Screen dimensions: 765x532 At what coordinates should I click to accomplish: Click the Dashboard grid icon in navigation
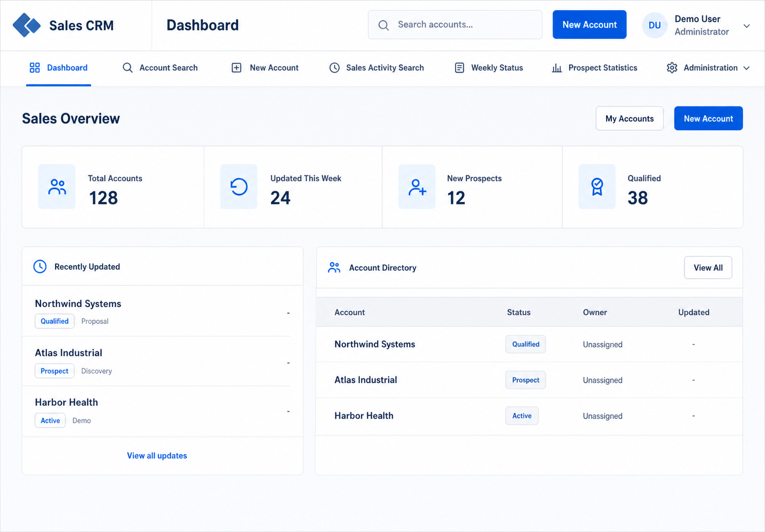click(x=35, y=68)
